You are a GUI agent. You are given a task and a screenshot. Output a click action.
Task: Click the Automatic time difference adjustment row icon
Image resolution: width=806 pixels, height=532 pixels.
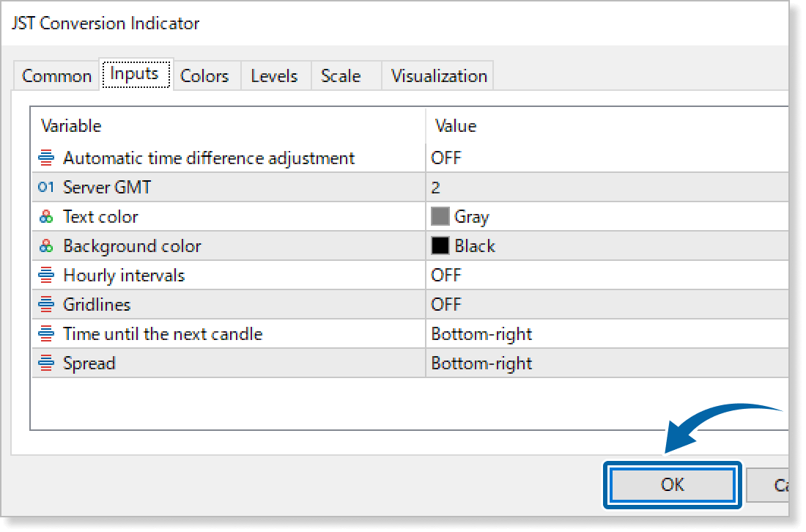(47, 158)
